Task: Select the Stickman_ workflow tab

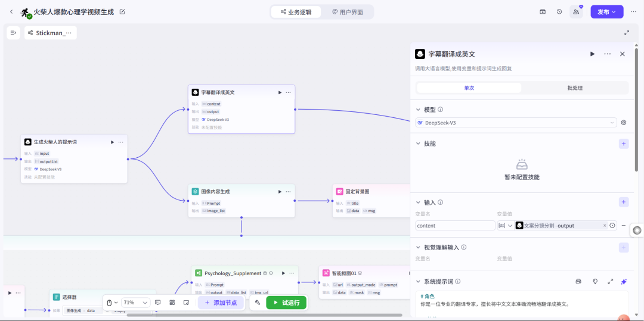Action: coord(51,33)
